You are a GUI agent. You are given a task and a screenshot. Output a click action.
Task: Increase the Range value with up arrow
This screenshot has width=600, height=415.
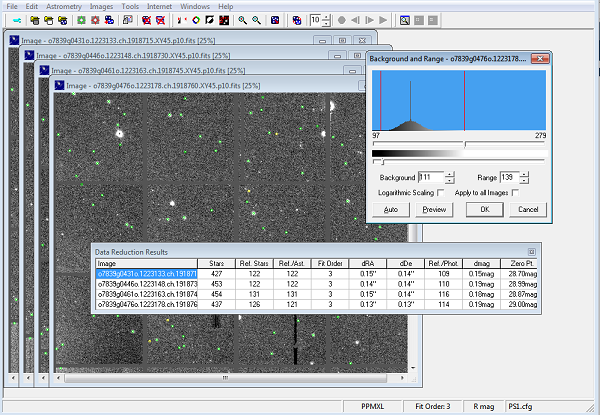(524, 174)
